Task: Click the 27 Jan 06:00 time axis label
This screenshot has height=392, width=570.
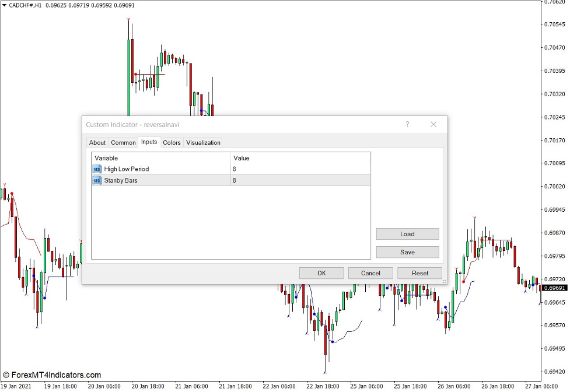Action: pos(541,386)
